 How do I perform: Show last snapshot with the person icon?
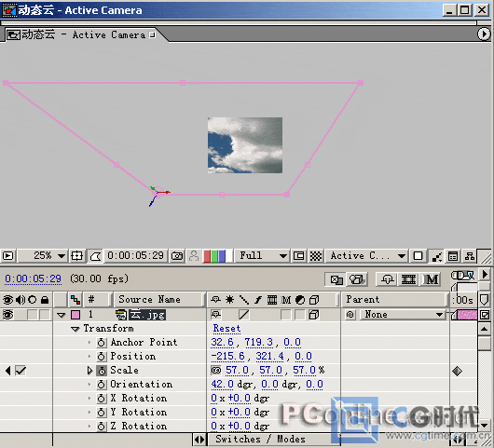[194, 255]
